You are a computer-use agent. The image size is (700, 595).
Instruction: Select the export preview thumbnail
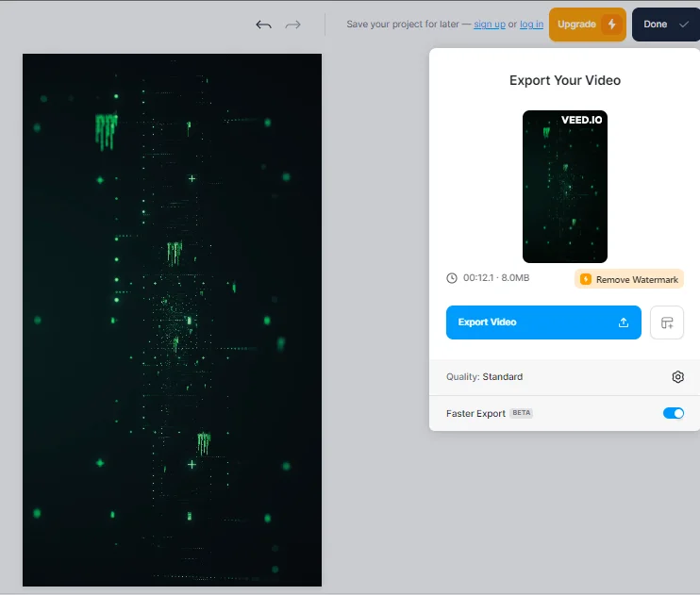coord(565,187)
